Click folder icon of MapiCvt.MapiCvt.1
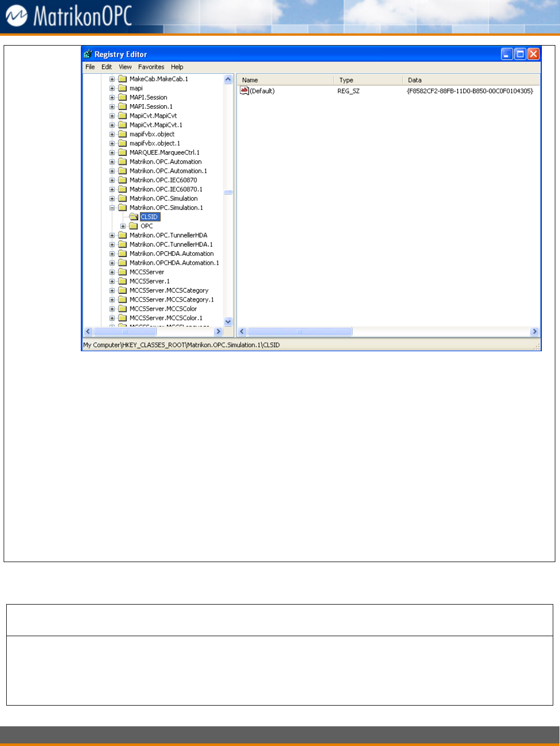 tap(122, 125)
